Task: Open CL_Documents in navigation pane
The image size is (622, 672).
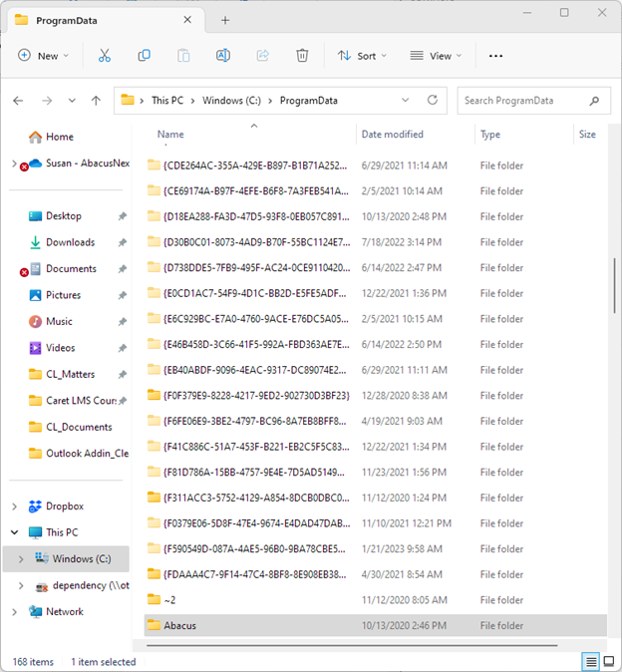Action: pyautogui.click(x=70, y=428)
